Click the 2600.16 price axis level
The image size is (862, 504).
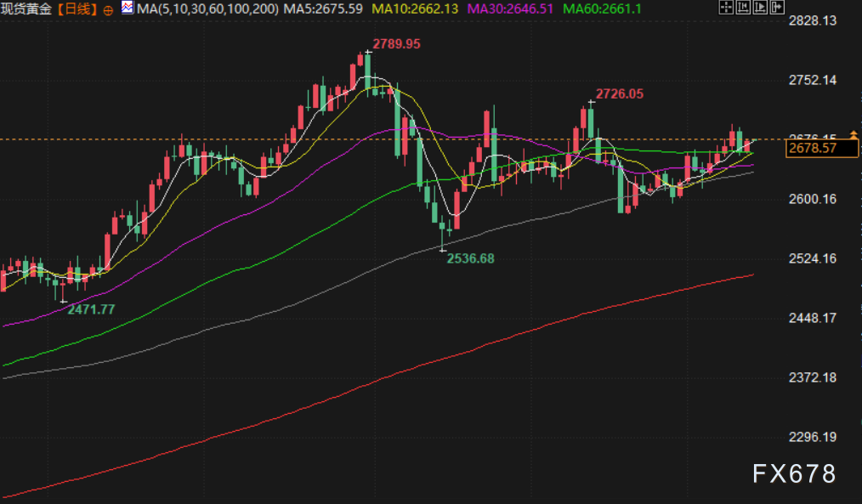(x=814, y=199)
